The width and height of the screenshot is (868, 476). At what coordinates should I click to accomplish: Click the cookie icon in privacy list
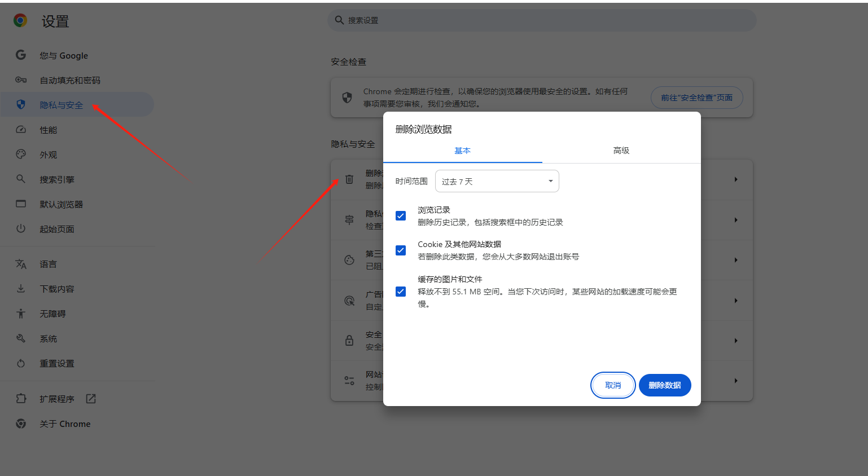click(349, 260)
